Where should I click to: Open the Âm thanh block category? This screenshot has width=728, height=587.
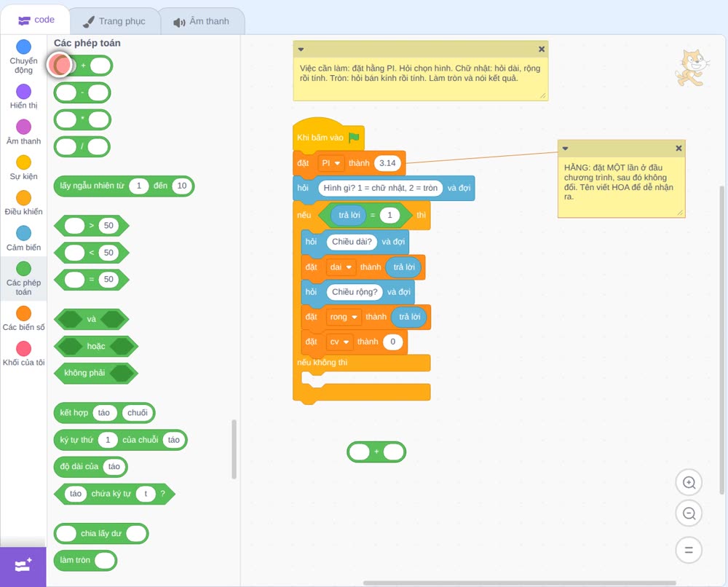click(x=24, y=132)
